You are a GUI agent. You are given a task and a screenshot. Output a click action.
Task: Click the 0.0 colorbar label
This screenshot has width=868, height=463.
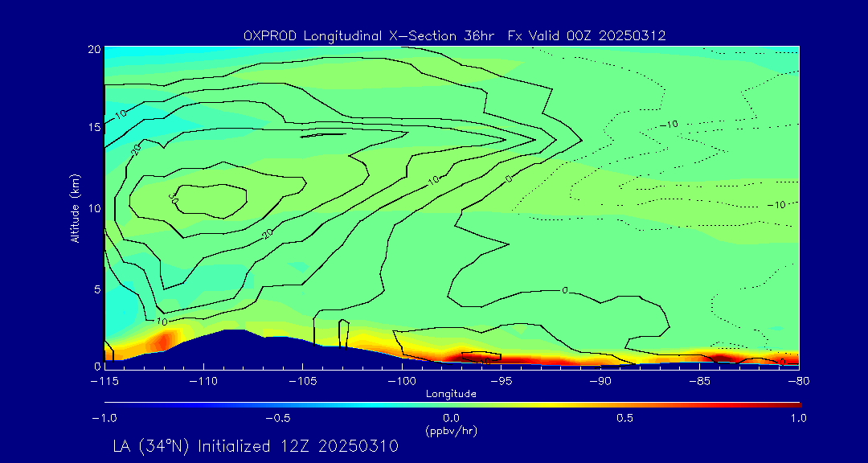451,418
